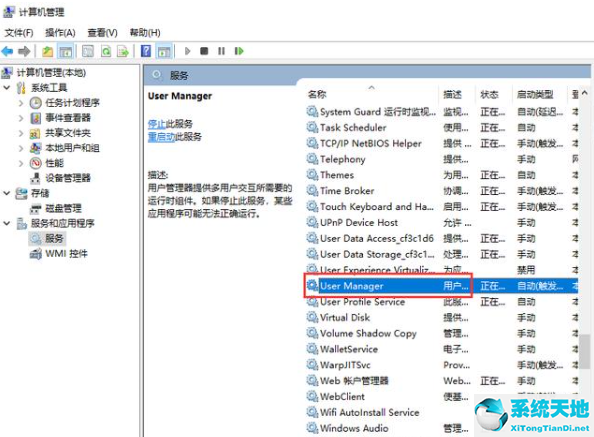594x437 pixels.
Task: Click the Forward arrow in the toolbar
Action: click(x=24, y=51)
